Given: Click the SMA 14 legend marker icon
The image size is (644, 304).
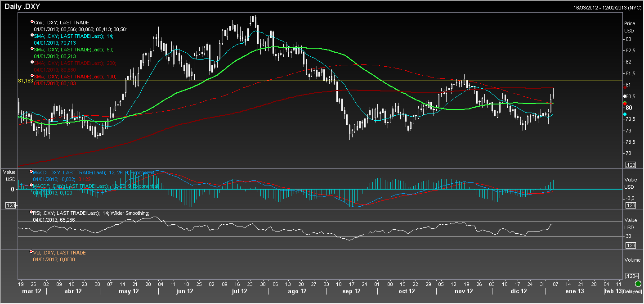Looking at the screenshot, I should 32,35.
